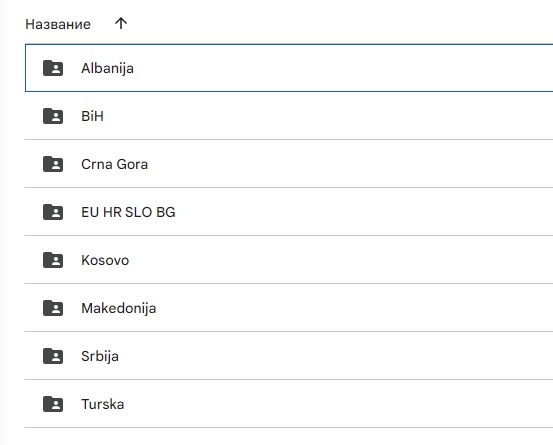553x445 pixels.
Task: Click the Srbija shared folder icon
Action: point(53,356)
